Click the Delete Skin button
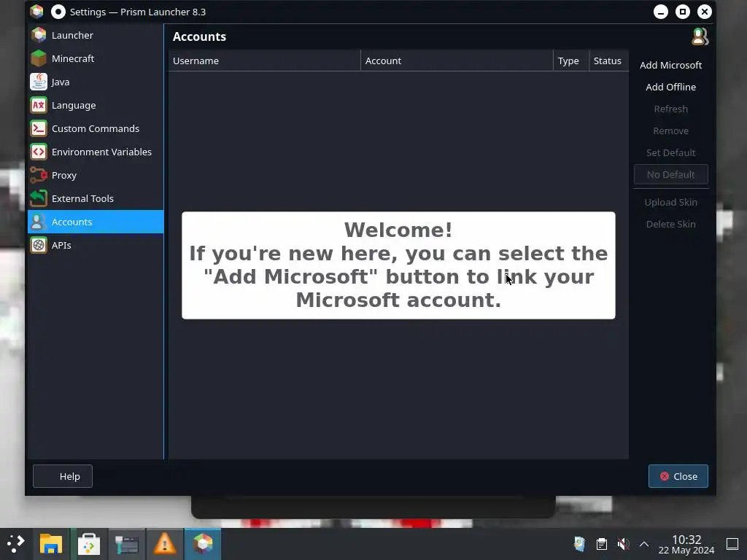 671,225
